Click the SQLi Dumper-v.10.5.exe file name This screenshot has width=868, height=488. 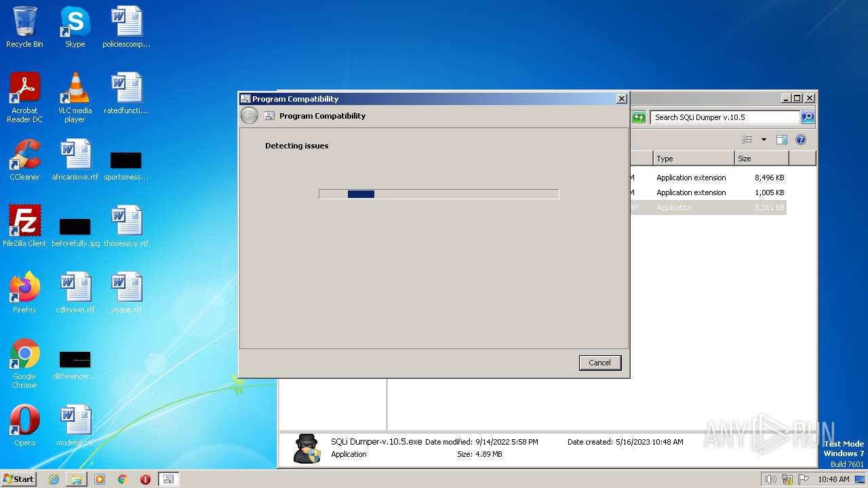click(x=376, y=442)
